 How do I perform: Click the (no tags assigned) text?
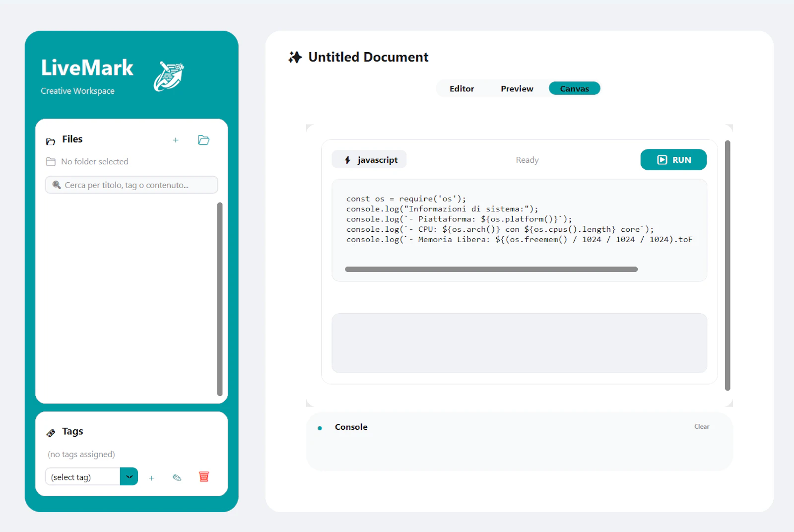pyautogui.click(x=81, y=454)
